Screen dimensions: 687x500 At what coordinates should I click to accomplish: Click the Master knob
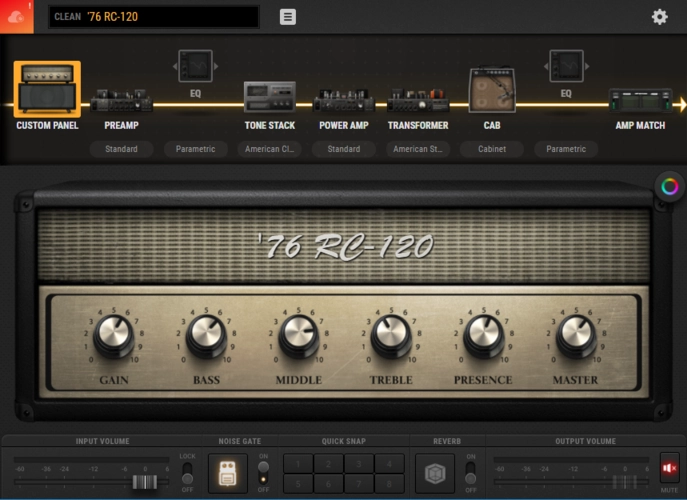[576, 335]
